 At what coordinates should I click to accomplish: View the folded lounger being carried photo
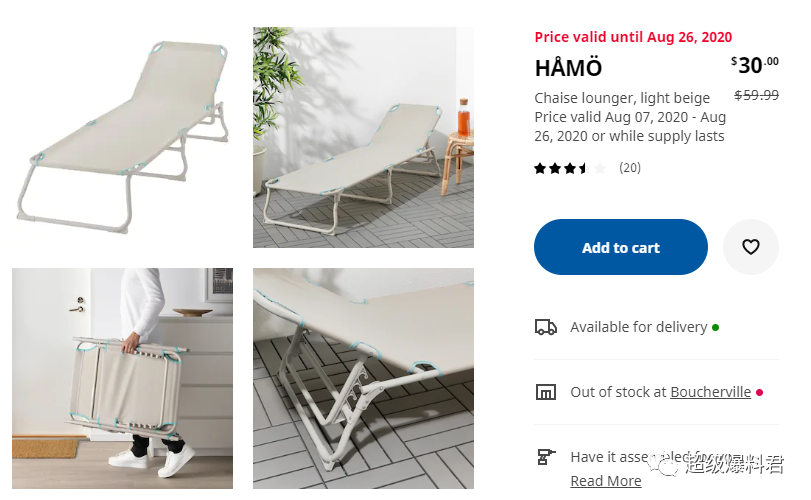click(123, 378)
